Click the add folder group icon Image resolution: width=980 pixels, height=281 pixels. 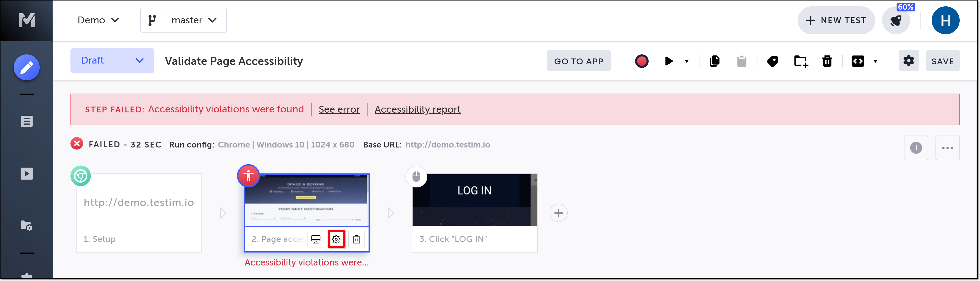[800, 61]
